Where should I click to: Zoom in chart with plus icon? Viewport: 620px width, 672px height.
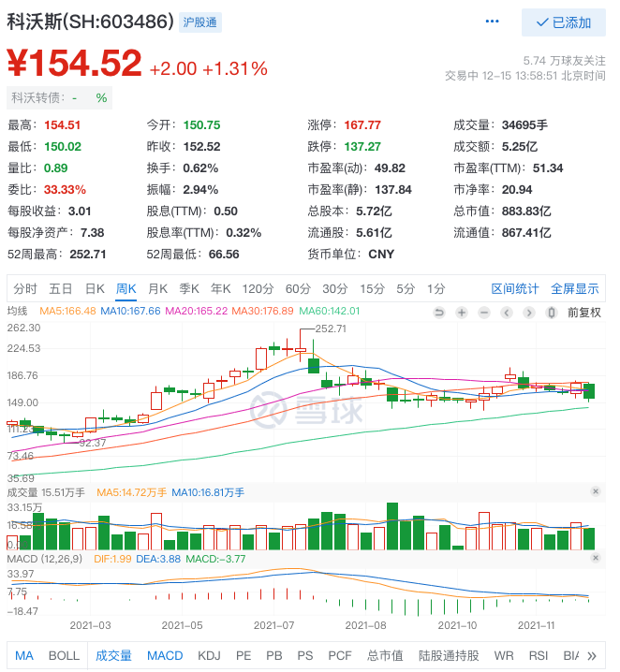(462, 313)
